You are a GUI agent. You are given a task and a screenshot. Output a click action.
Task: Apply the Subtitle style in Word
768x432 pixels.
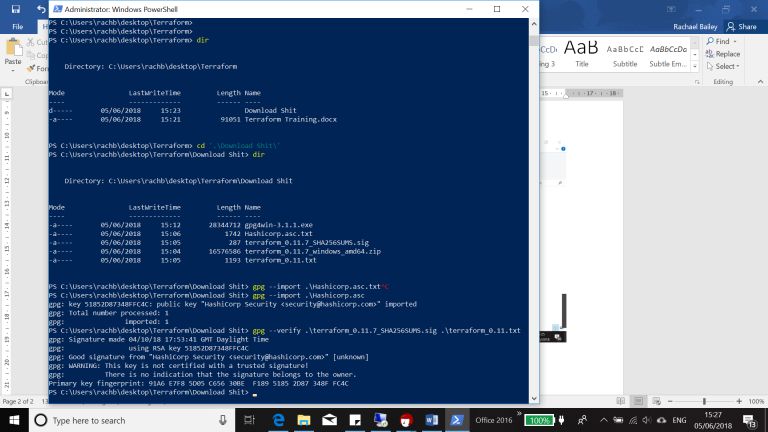tap(625, 53)
